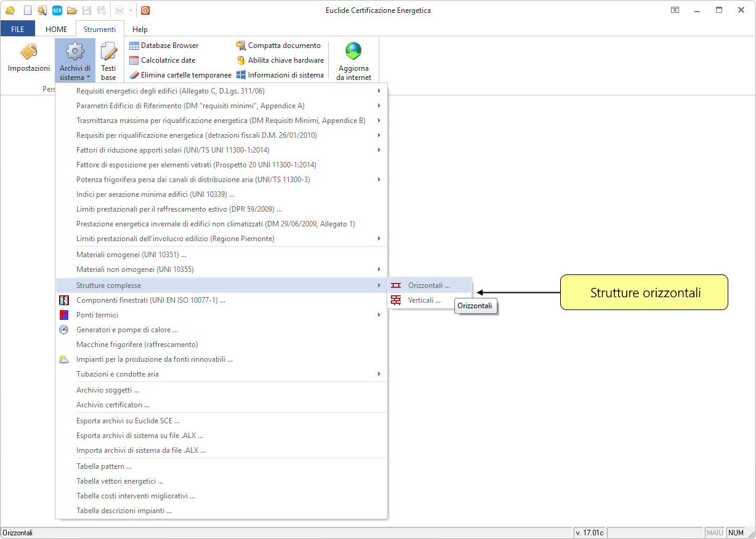
Task: Choose Verticali structures menu entry
Action: [424, 300]
